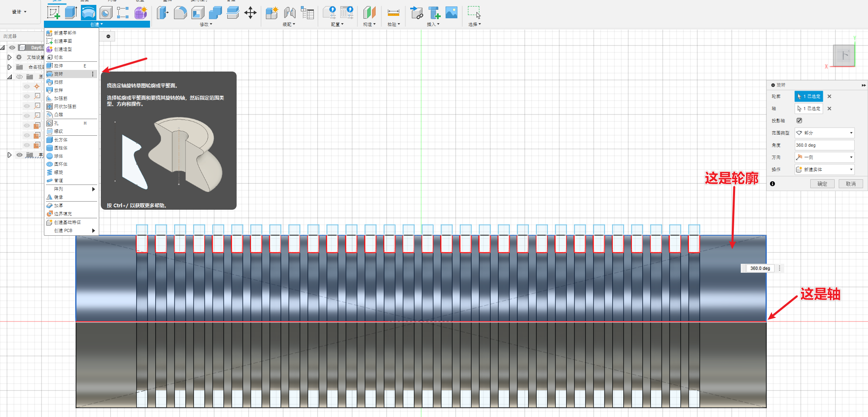Open the Insert Image icon
Image resolution: width=868 pixels, height=417 pixels.
451,13
